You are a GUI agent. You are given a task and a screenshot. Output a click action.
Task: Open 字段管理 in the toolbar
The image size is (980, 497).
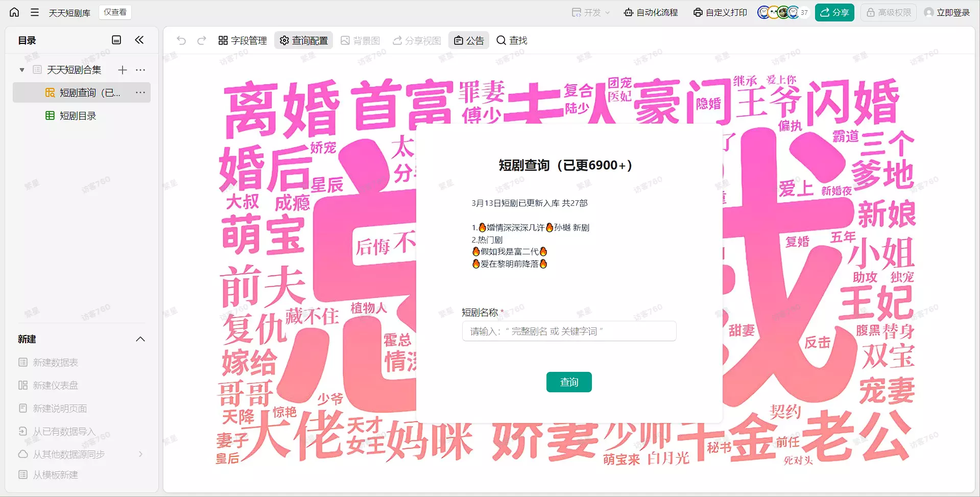[243, 40]
